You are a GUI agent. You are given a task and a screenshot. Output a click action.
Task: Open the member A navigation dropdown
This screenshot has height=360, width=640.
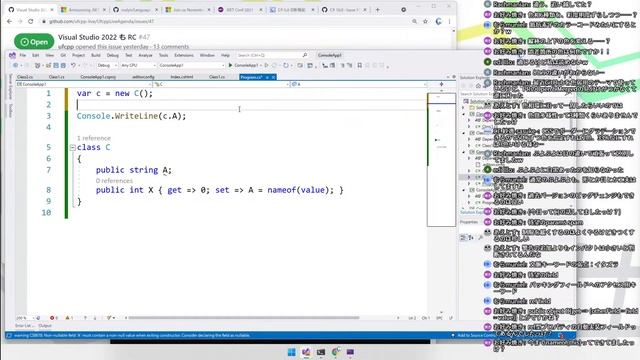[359, 84]
